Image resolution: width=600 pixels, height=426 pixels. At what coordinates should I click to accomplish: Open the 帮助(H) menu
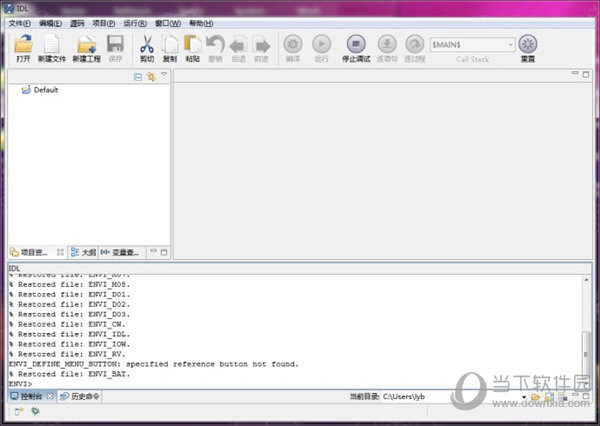coord(201,23)
